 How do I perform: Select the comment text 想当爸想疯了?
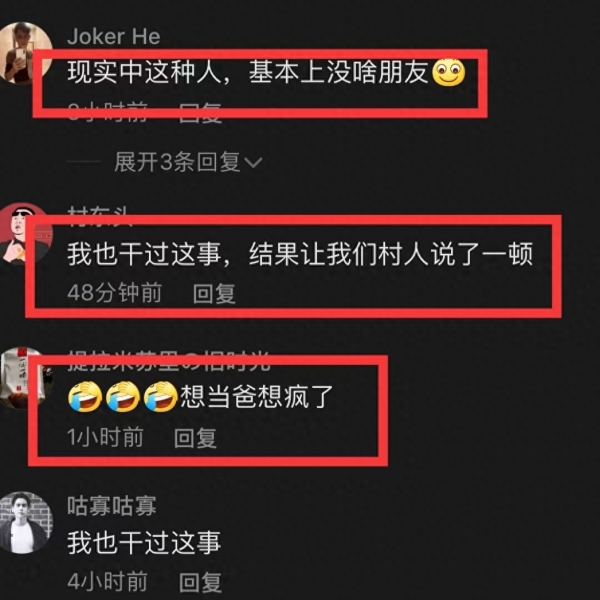(257, 396)
